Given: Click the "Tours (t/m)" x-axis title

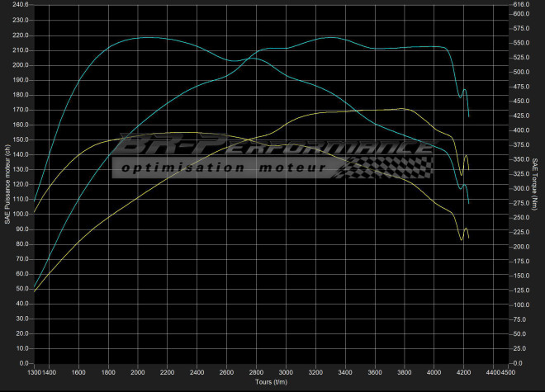Looking at the screenshot, I should point(272,383).
